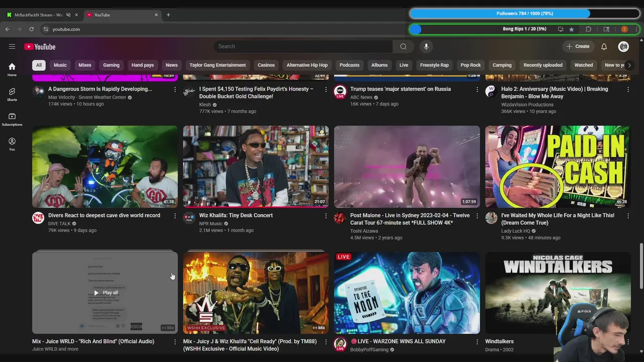
Task: Open the three-dot menu for Dangerous Storm video
Action: coord(175,89)
